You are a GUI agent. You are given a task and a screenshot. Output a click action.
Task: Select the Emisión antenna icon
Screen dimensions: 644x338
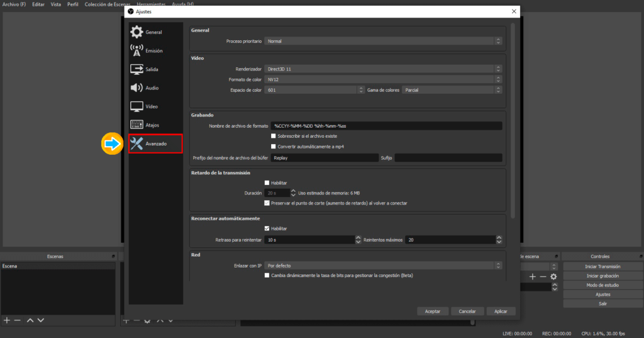(x=136, y=50)
